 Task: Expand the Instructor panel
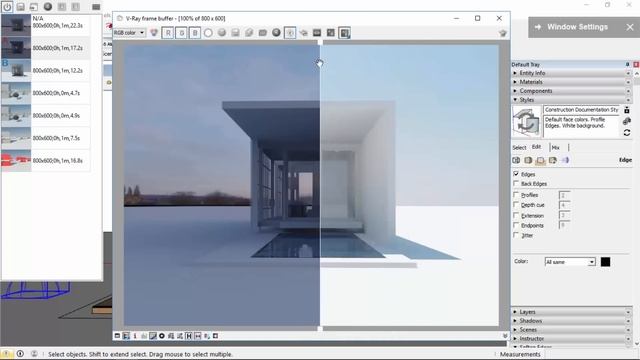(571, 339)
